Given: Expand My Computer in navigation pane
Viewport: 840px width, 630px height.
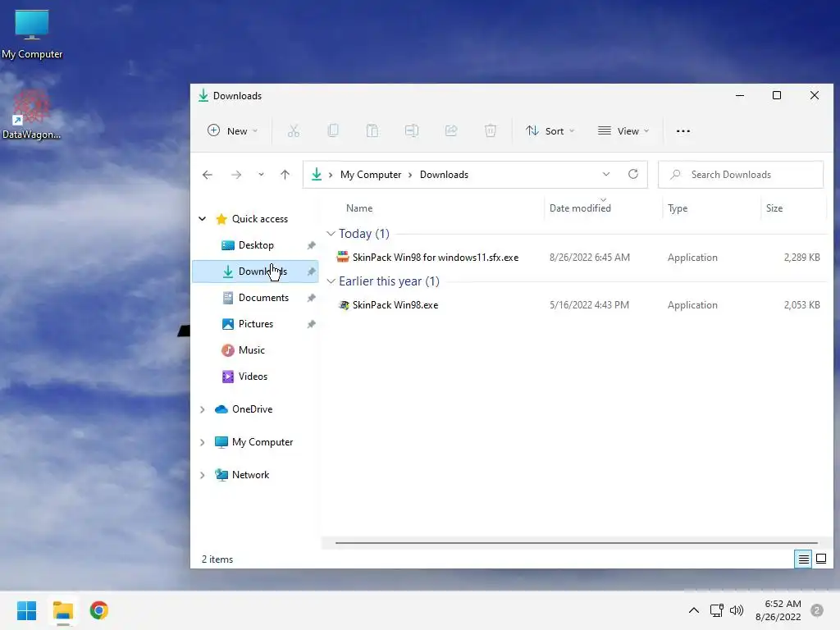Looking at the screenshot, I should coord(203,442).
